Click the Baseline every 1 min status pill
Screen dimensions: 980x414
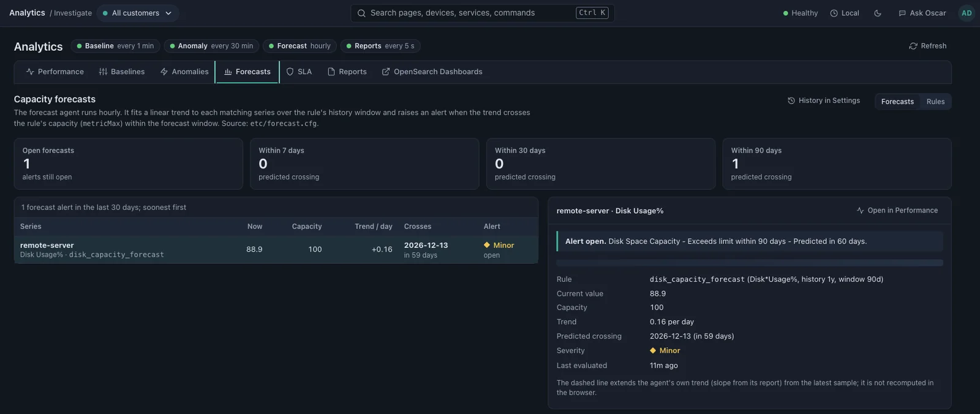point(115,46)
